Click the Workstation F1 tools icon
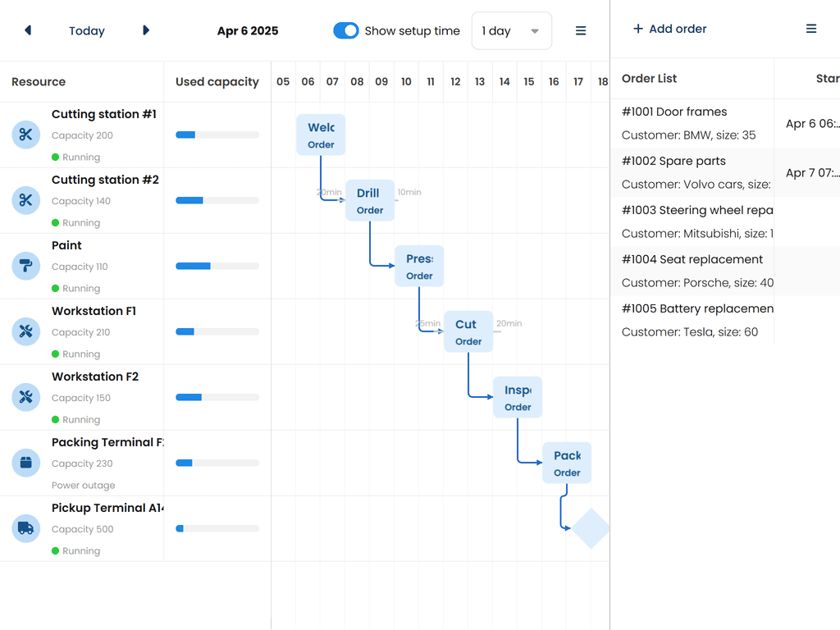The height and width of the screenshot is (630, 840). click(25, 331)
